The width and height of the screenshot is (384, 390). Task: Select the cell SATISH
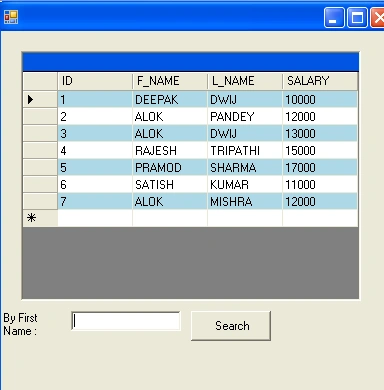click(x=170, y=184)
